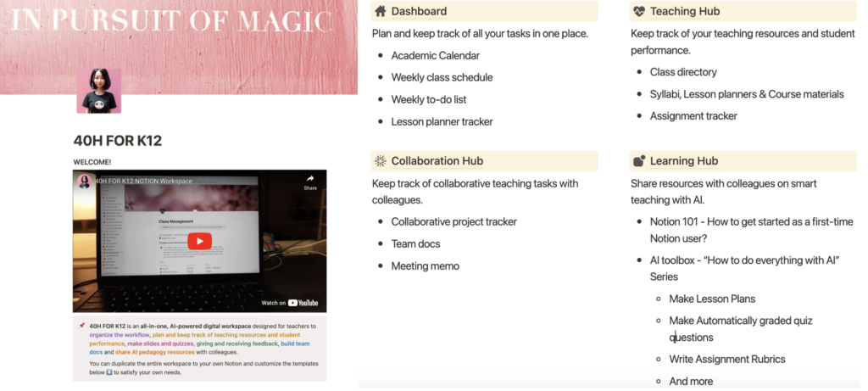868x391 pixels.
Task: Click 'Collaborative project tracker' item
Action: (454, 221)
